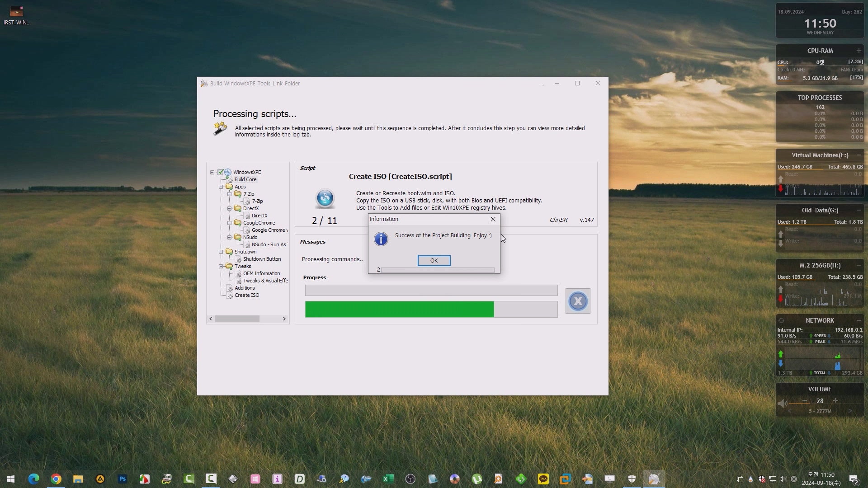Close the Information dialog with its X
Screen dimensions: 868x488
pos(493,219)
